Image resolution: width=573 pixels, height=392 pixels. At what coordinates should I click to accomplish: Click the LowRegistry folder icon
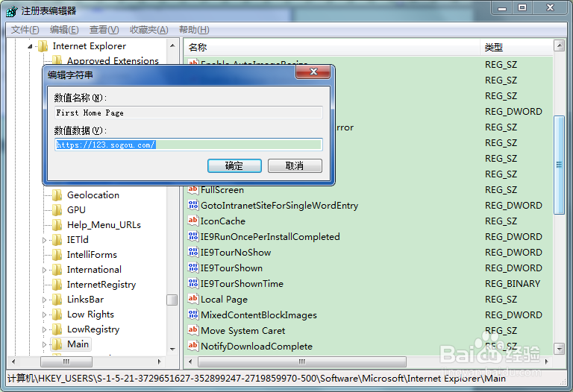click(x=57, y=330)
